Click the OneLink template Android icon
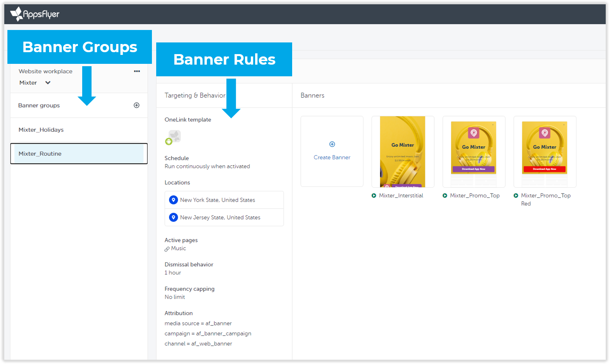Screen dimensions: 610x364 click(169, 142)
